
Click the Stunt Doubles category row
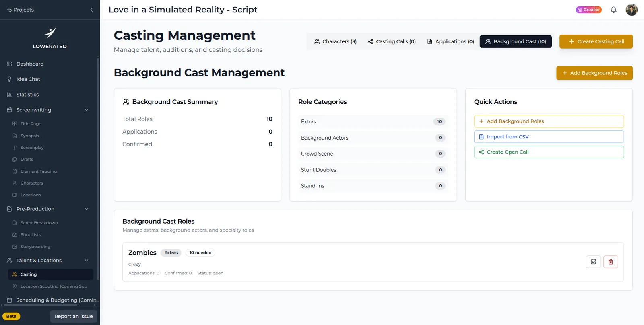pyautogui.click(x=373, y=170)
